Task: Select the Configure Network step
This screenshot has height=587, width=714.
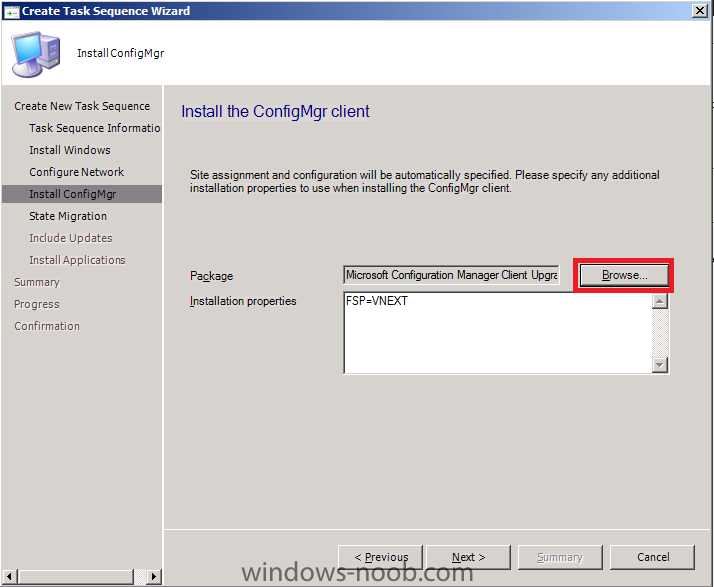Action: (x=76, y=172)
